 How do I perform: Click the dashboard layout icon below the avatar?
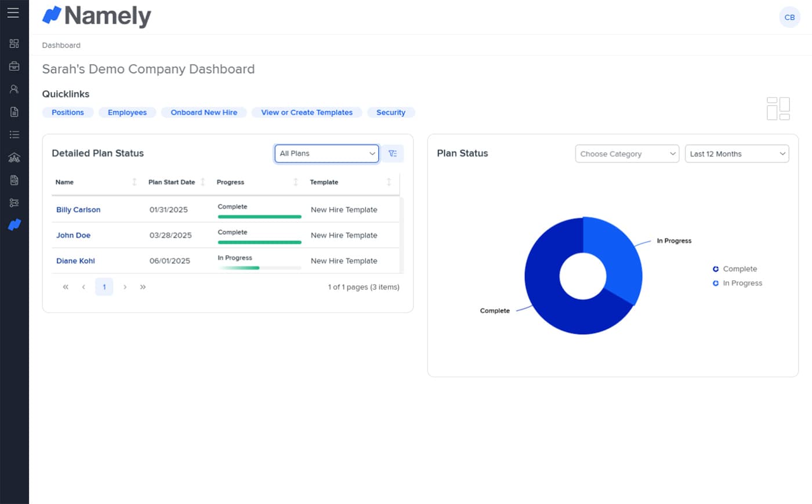pyautogui.click(x=778, y=108)
